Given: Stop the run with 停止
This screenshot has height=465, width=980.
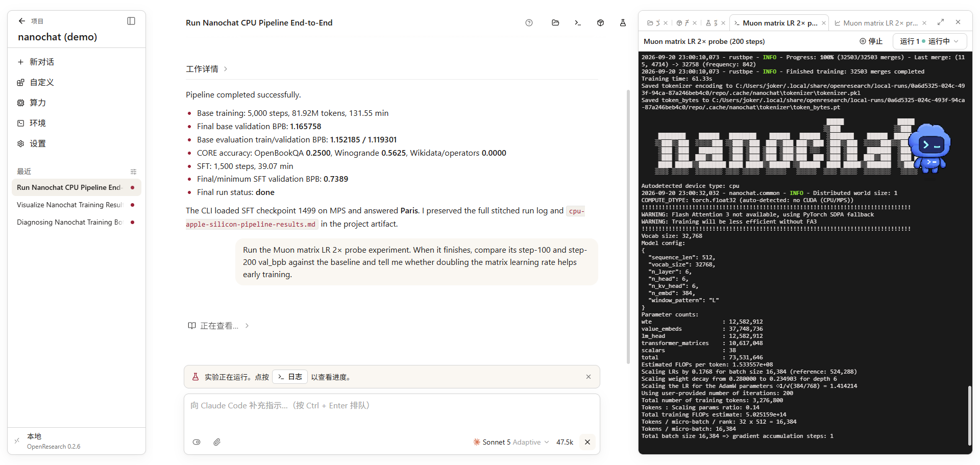Looking at the screenshot, I should [871, 41].
